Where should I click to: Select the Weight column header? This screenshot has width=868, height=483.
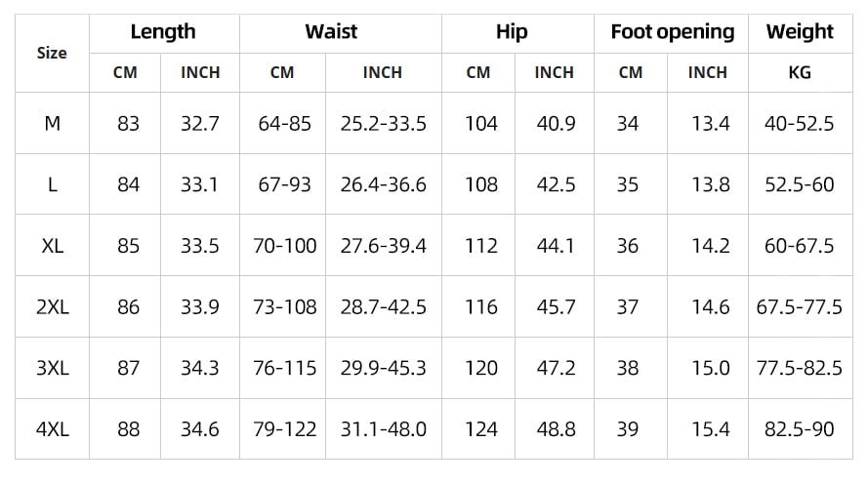pos(800,32)
